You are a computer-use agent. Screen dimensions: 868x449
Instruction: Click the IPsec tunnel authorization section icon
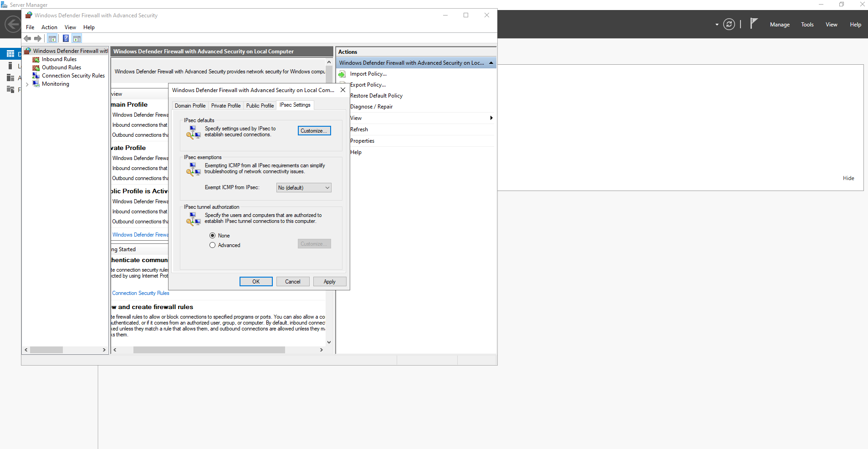(194, 219)
